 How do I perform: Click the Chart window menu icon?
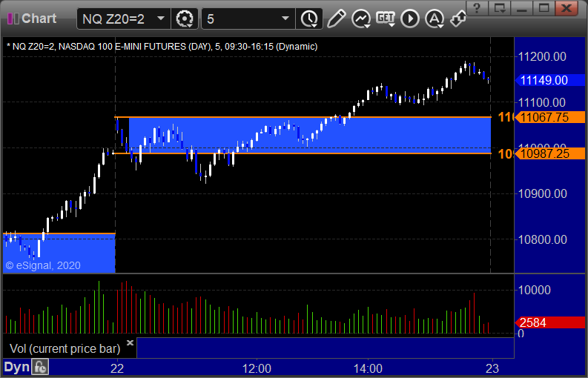coord(13,19)
